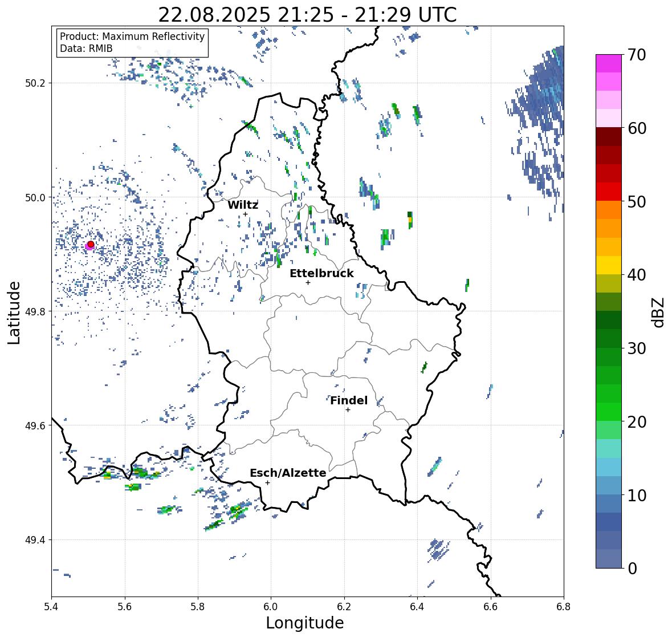Click the Findel station label

(x=349, y=400)
